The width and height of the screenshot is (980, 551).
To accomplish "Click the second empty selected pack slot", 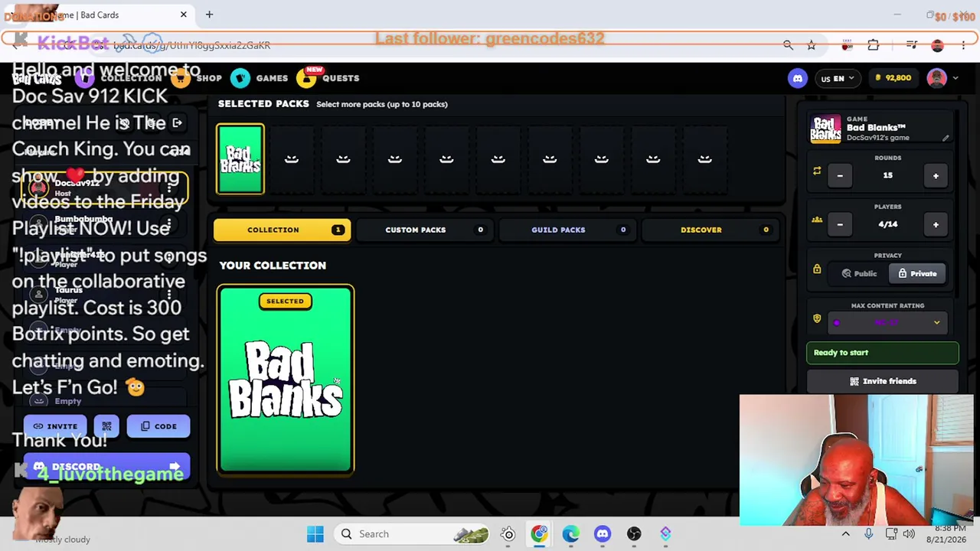I will (343, 159).
